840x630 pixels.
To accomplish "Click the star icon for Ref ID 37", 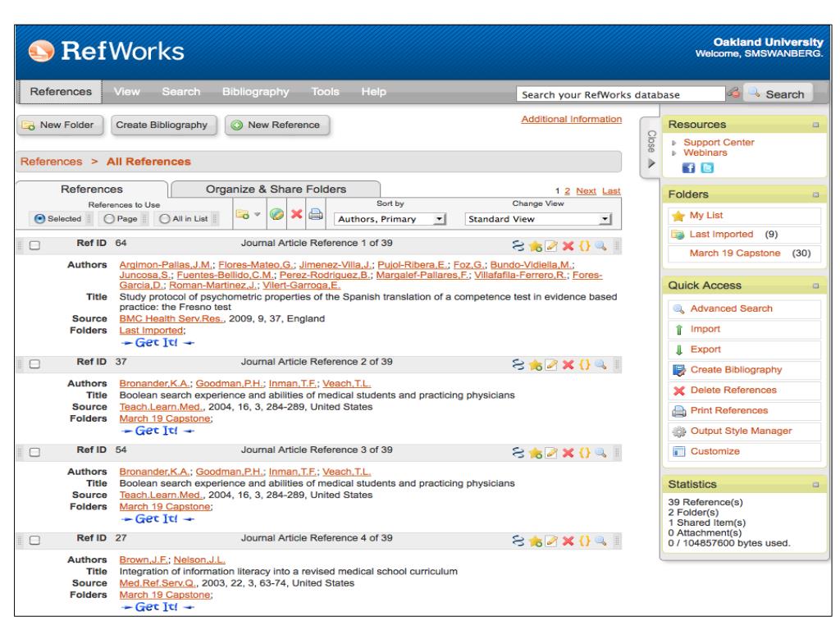I will point(535,364).
